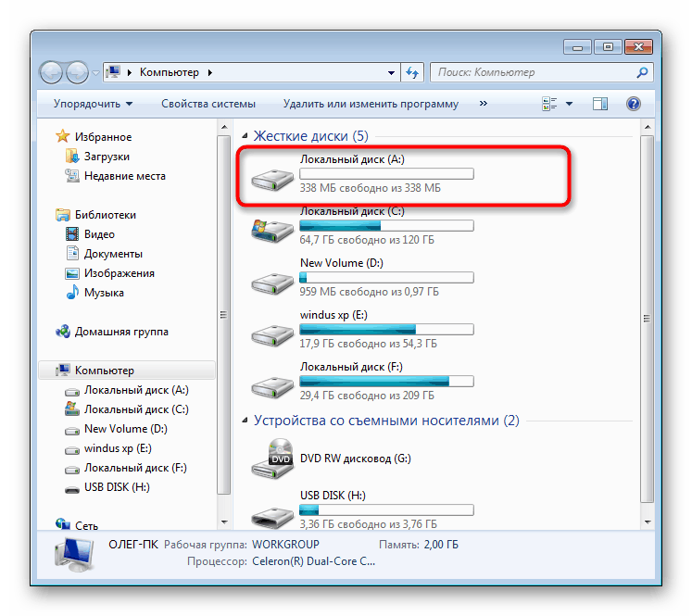Click the Локальный диск (F:) drive icon
The height and width of the screenshot is (616, 692).
click(272, 387)
